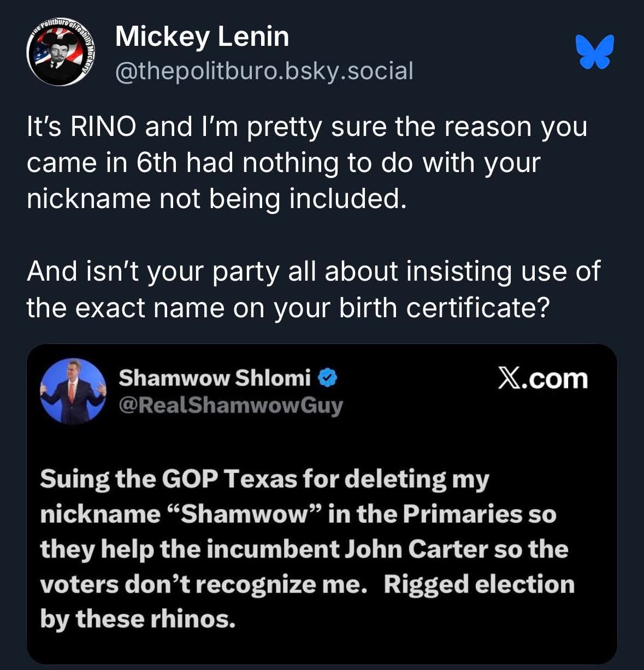
Task: Open the Mickey Lenin display name
Action: pos(202,37)
